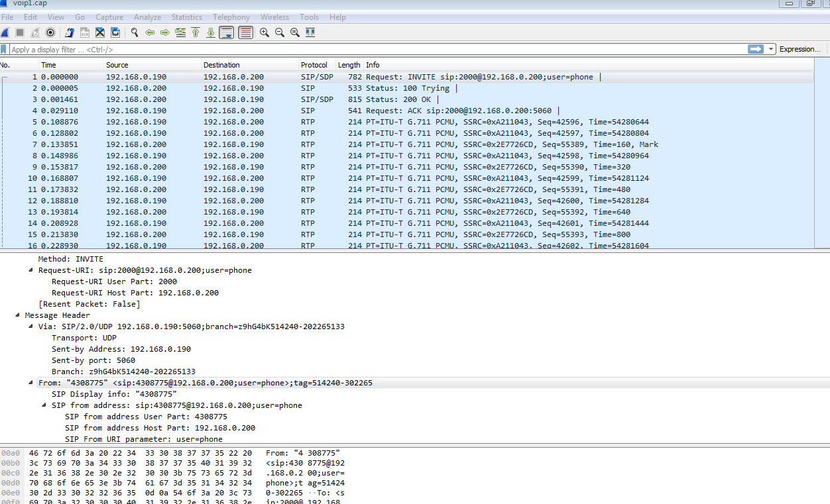Toggle packet colorization button
Viewport: 830px width, 504px height.
245,32
